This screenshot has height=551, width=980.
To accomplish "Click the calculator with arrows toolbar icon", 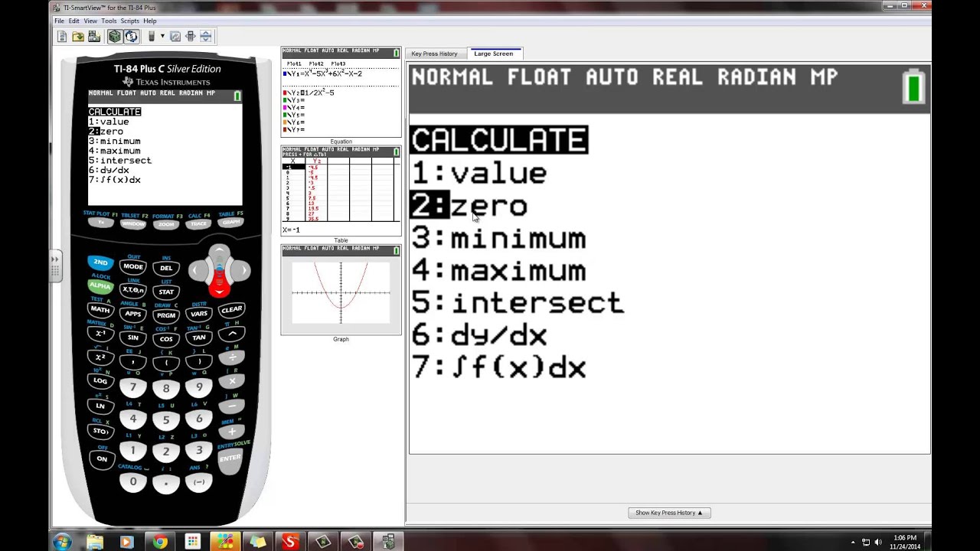I will point(191,36).
